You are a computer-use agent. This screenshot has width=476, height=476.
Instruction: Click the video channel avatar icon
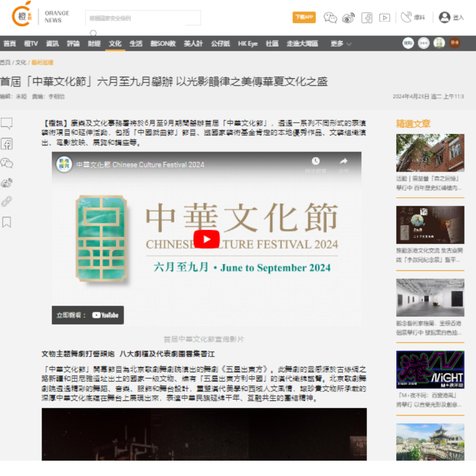click(64, 164)
